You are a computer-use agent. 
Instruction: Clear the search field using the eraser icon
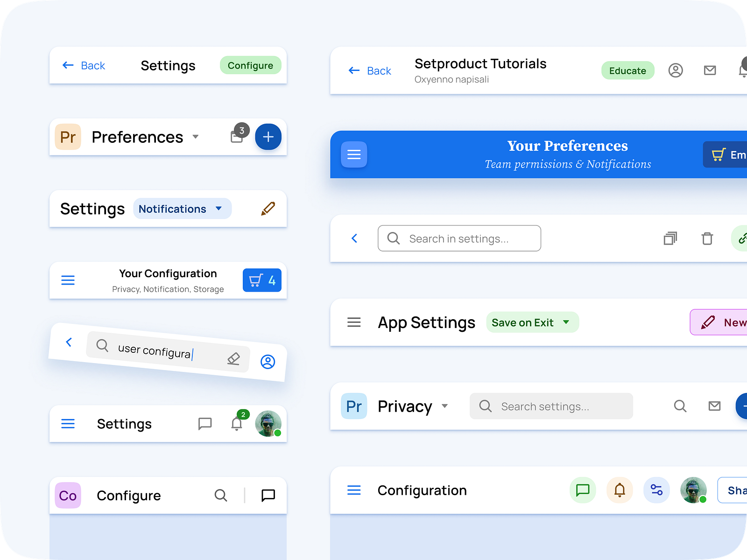pyautogui.click(x=233, y=359)
